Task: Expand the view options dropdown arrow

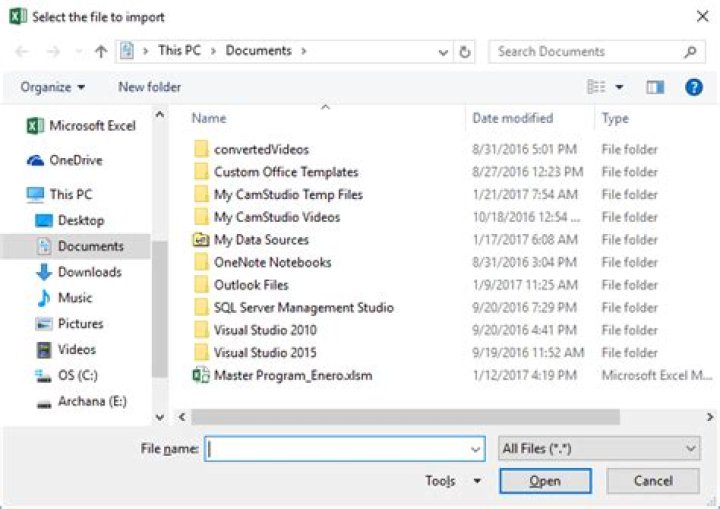Action: pyautogui.click(x=619, y=87)
